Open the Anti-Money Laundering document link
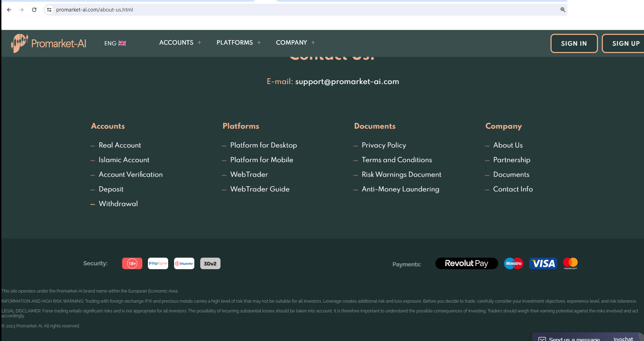 [x=400, y=189]
